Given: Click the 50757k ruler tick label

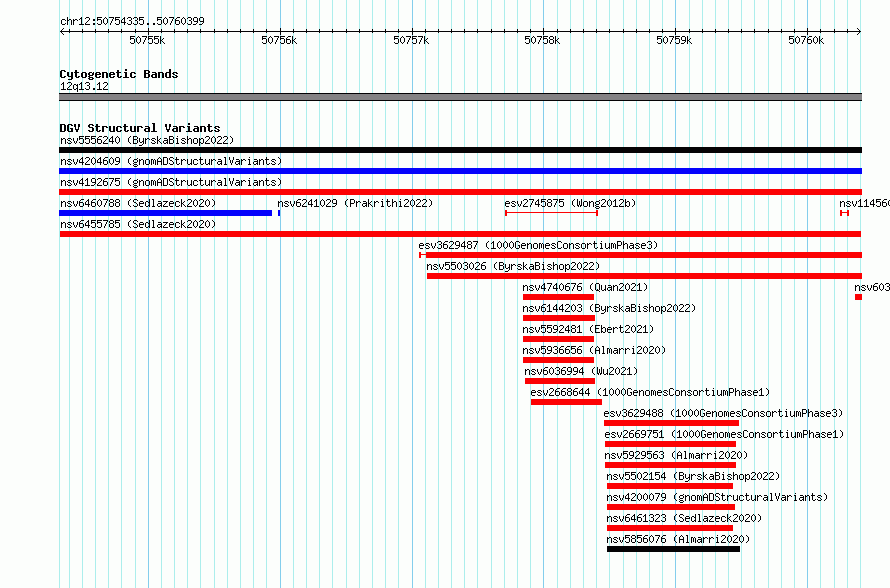Looking at the screenshot, I should click(x=411, y=40).
